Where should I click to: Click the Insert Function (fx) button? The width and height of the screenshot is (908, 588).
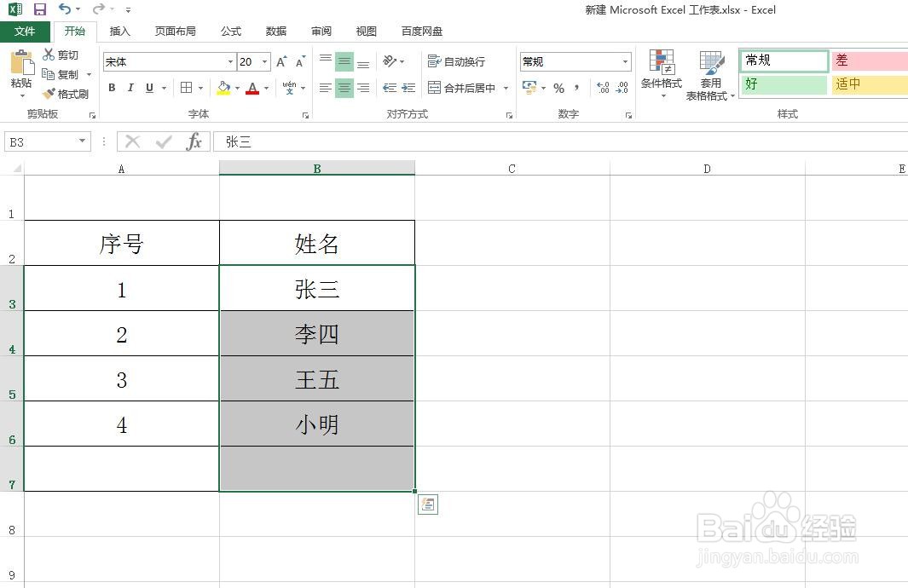194,141
